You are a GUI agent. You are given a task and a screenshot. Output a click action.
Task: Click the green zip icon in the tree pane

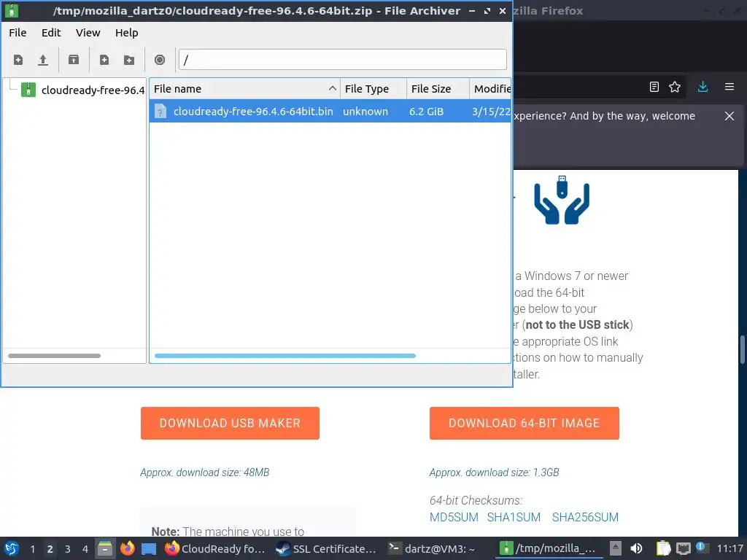(x=28, y=90)
